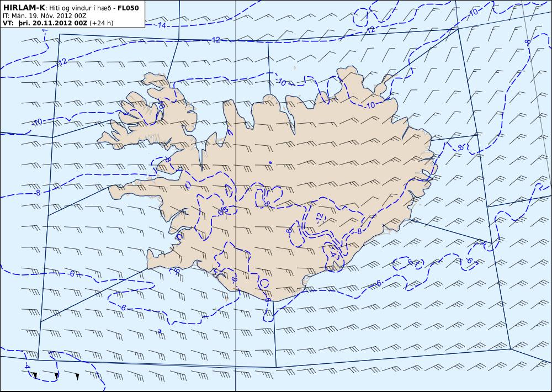Click the small blue dot on Iceland's interior
The image size is (552, 392).
tap(270, 162)
